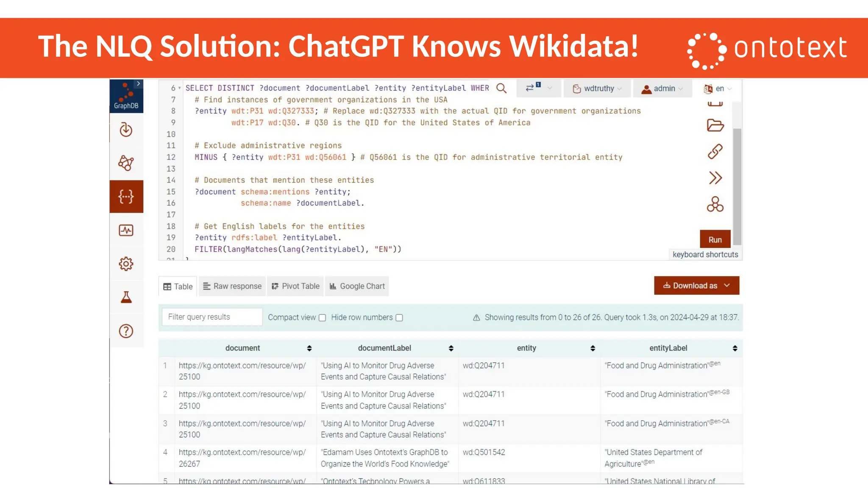Sort by the entityLabel column arrows
The height and width of the screenshot is (488, 868).
[x=735, y=348]
